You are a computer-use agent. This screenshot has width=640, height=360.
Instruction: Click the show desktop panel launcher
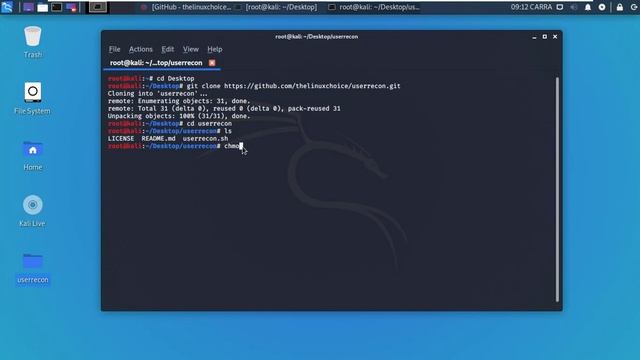tap(28, 7)
